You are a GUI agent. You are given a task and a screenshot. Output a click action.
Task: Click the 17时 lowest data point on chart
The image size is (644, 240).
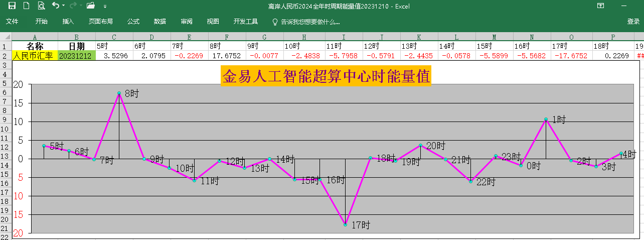(x=345, y=224)
